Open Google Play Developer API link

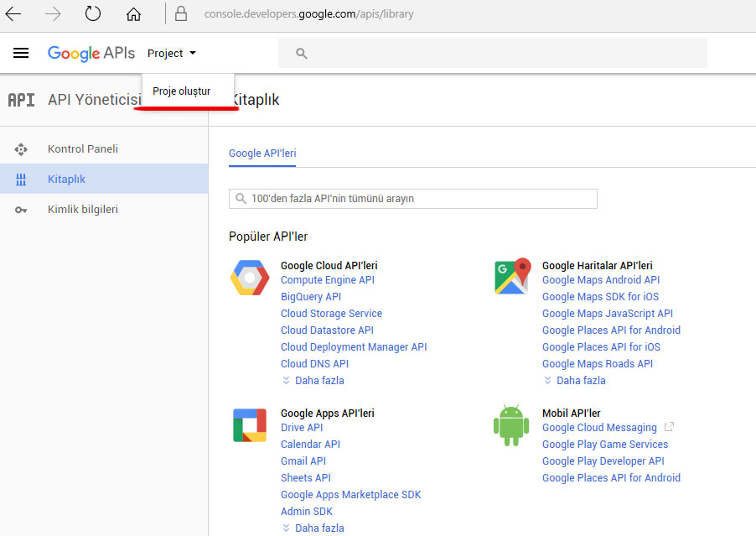tap(603, 461)
